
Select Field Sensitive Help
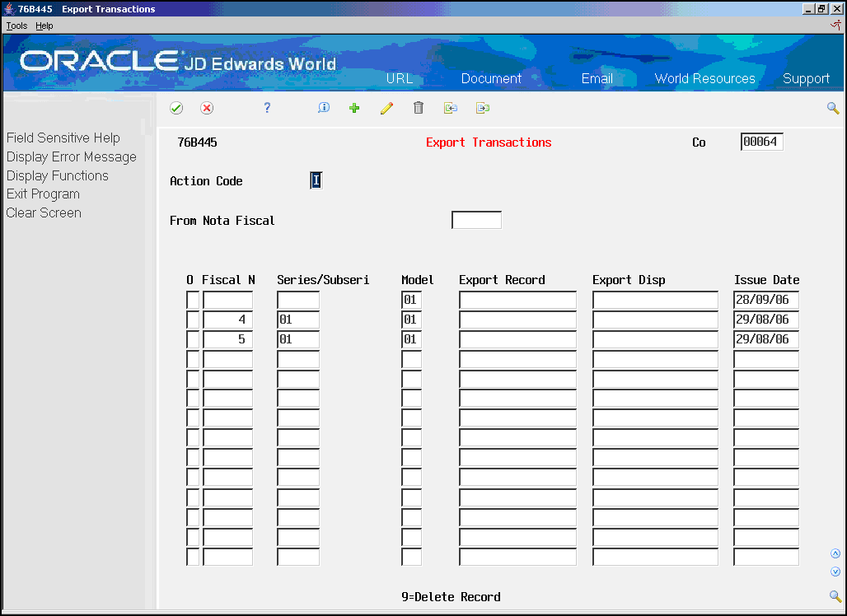63,138
